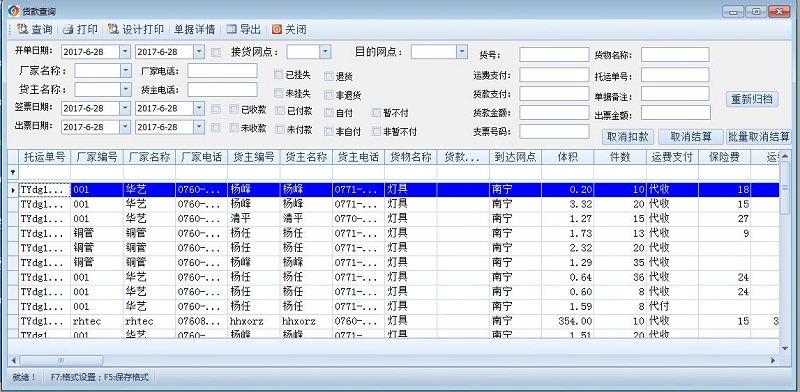The width and height of the screenshot is (800, 392).
Task: Select the hhxorz 货主名称 cell
Action: [x=306, y=322]
